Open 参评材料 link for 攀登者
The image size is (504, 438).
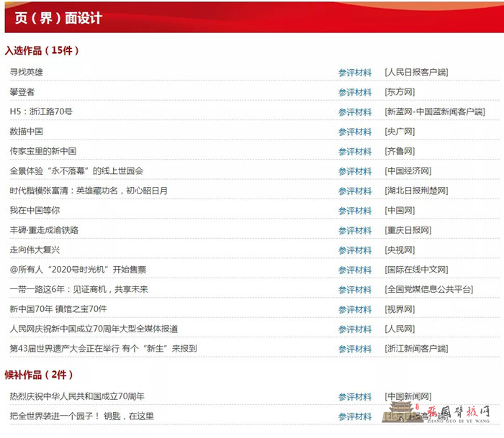[355, 93]
